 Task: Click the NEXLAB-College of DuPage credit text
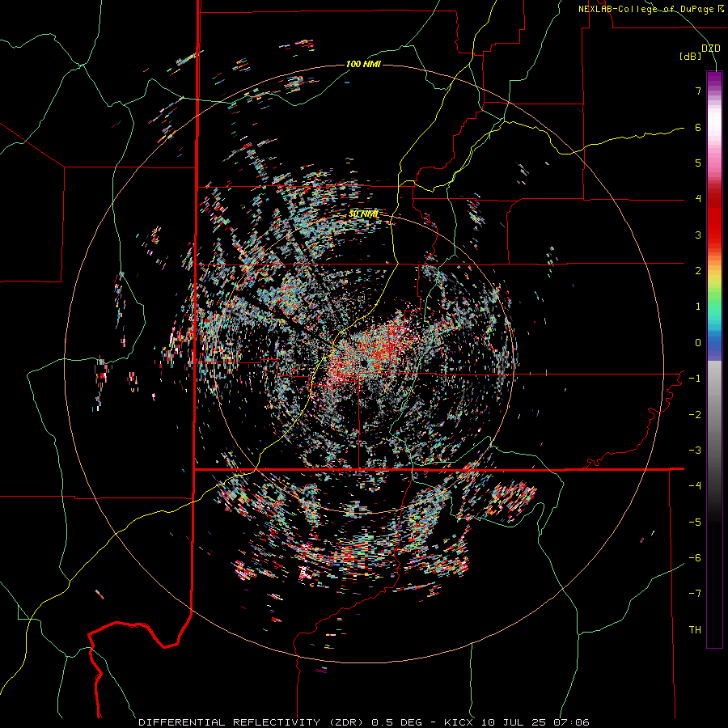(x=651, y=9)
